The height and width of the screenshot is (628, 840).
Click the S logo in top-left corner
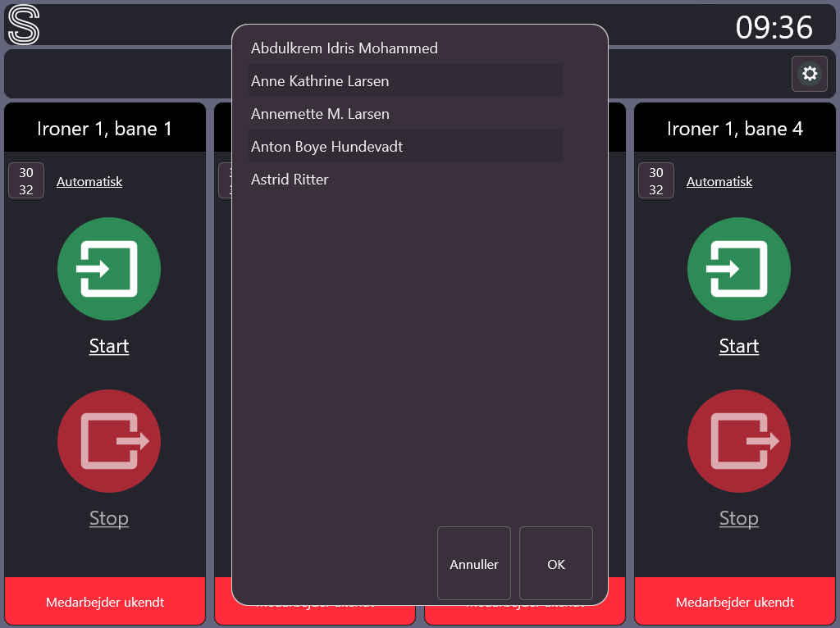point(24,25)
